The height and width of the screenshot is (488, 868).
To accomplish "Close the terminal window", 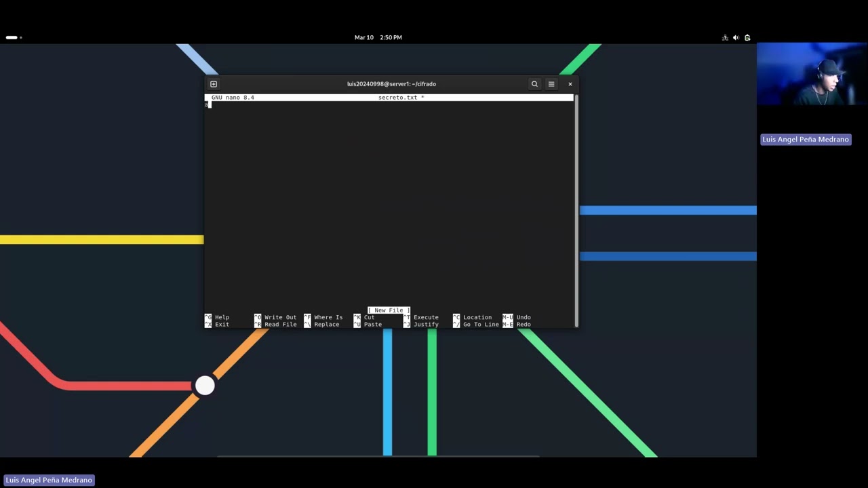I will (570, 84).
